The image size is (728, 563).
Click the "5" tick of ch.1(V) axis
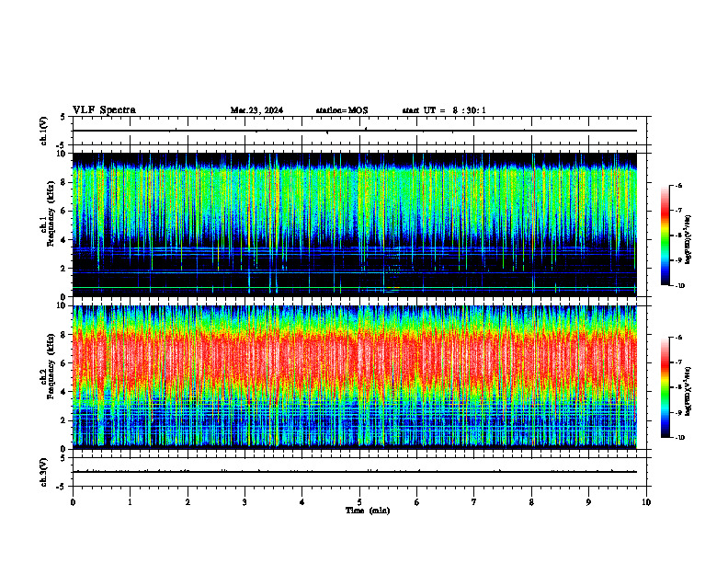pos(63,117)
